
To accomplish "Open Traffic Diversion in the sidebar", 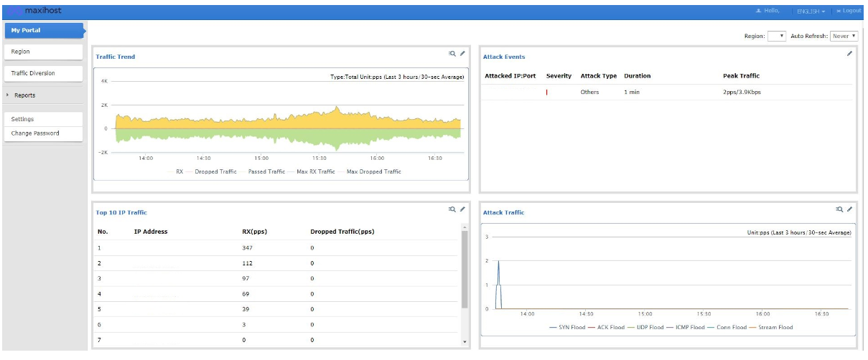I will coord(43,73).
